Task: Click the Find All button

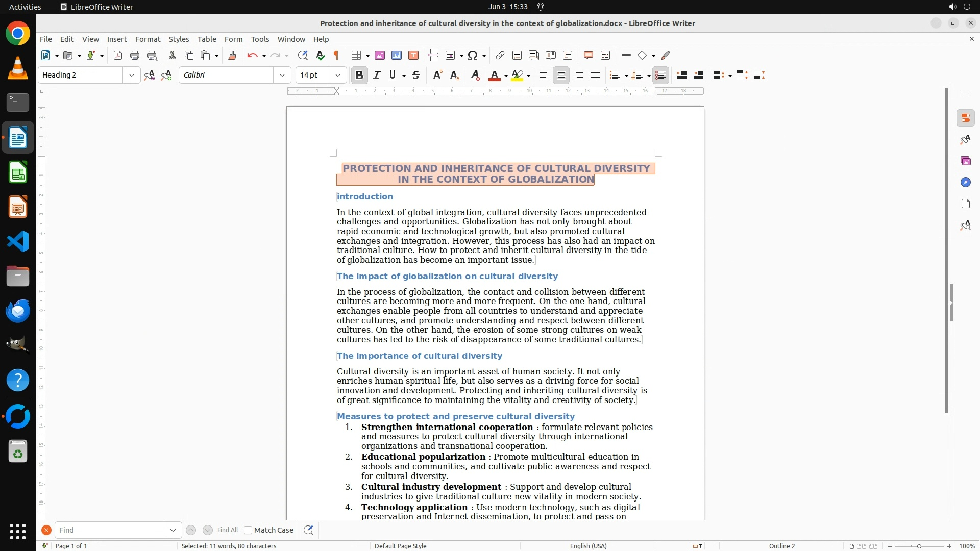Action: [x=227, y=530]
